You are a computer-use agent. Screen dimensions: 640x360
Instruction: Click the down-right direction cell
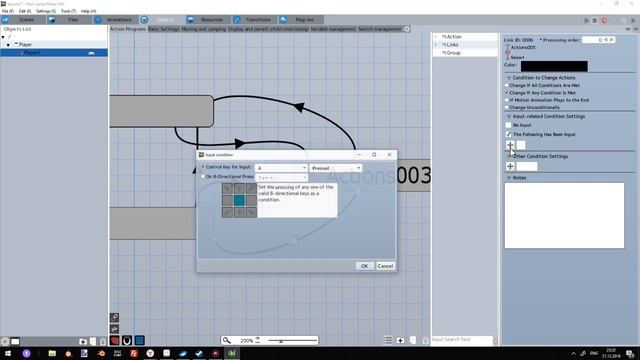coord(251,212)
